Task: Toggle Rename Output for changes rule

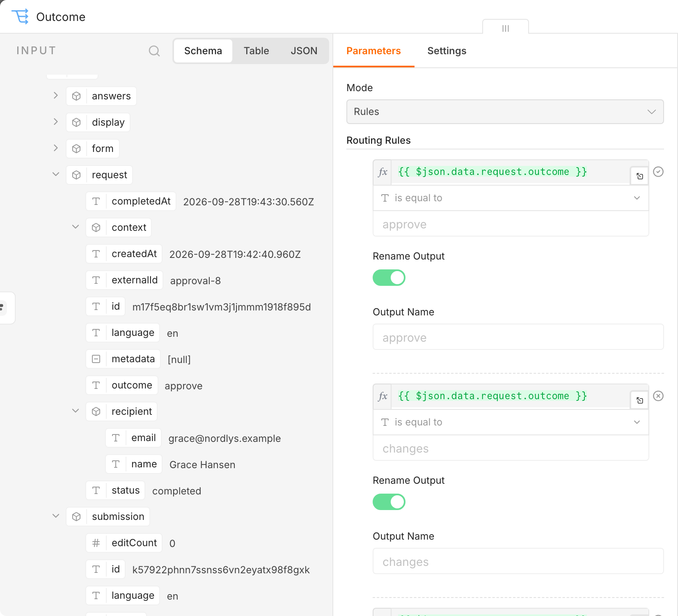Action: point(389,502)
